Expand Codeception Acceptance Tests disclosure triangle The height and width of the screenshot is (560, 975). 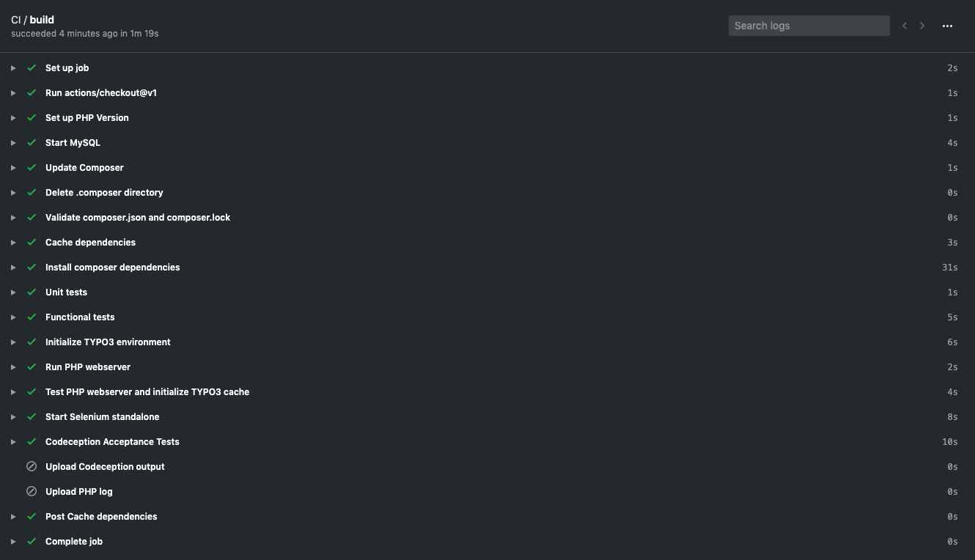coord(13,442)
